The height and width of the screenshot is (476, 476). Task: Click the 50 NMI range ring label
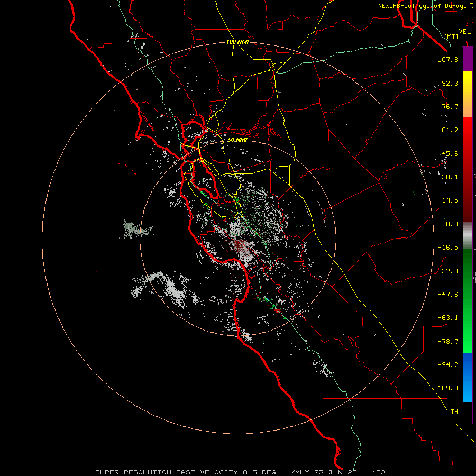point(237,140)
